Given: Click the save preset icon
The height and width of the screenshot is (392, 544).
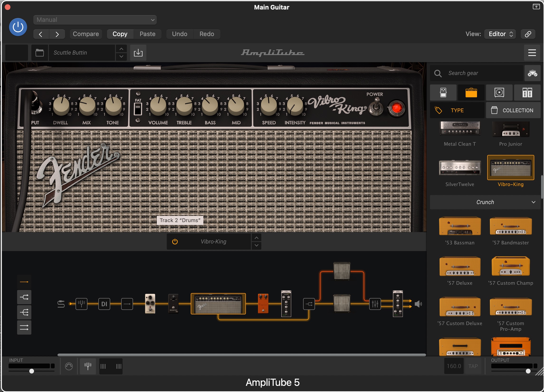Looking at the screenshot, I should click(138, 52).
